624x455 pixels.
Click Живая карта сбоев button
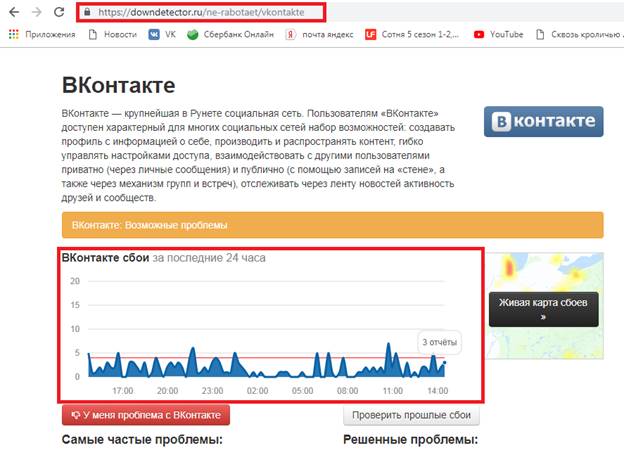[x=544, y=309]
